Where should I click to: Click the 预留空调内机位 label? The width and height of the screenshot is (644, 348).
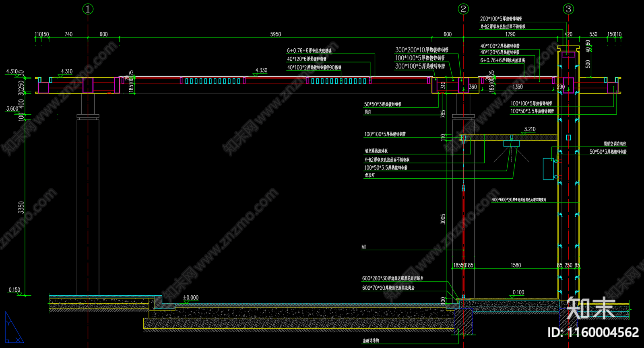click(x=615, y=144)
